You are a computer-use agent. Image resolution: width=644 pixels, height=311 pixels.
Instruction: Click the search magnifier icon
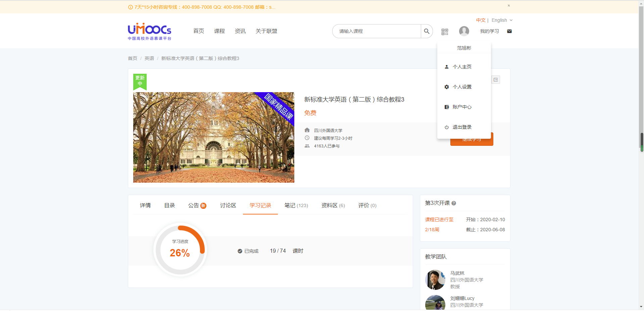click(427, 31)
